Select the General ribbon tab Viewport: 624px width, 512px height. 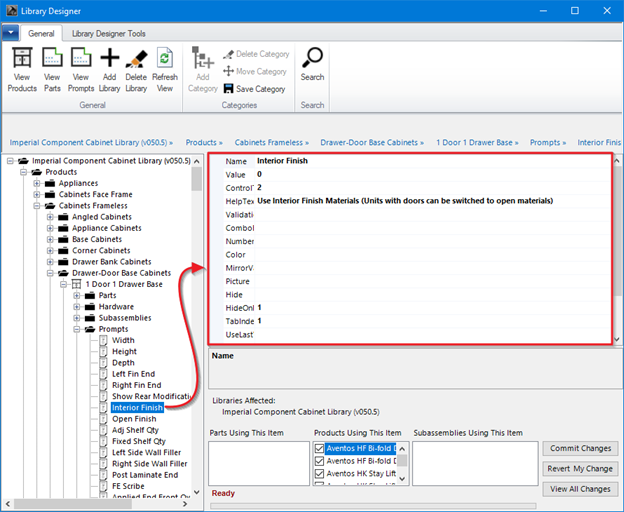(x=41, y=33)
